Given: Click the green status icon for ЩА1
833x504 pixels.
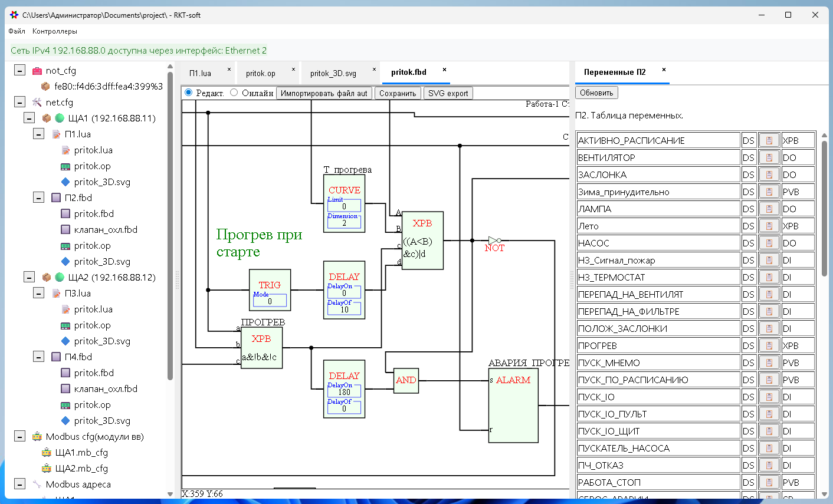Looking at the screenshot, I should [x=60, y=118].
